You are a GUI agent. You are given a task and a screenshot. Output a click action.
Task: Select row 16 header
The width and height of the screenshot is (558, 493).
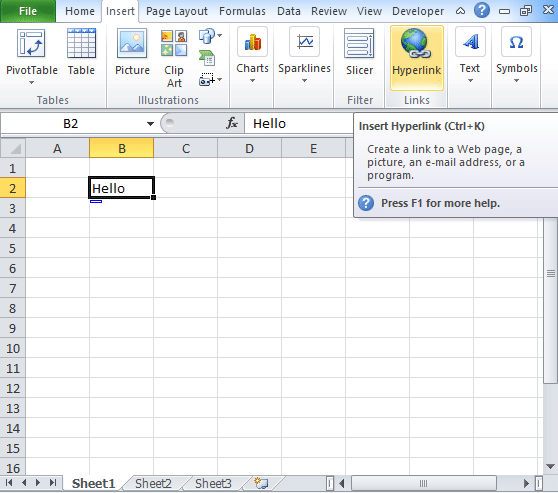(12, 467)
